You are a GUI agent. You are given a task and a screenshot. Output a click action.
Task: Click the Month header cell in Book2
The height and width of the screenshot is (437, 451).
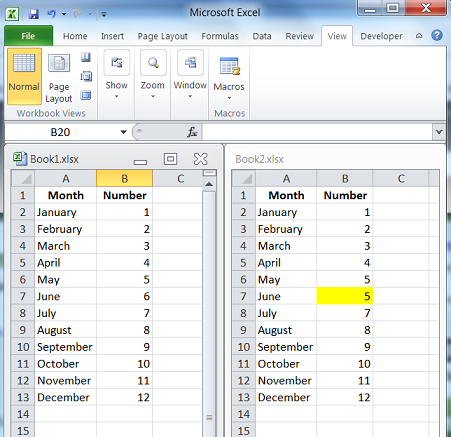286,195
